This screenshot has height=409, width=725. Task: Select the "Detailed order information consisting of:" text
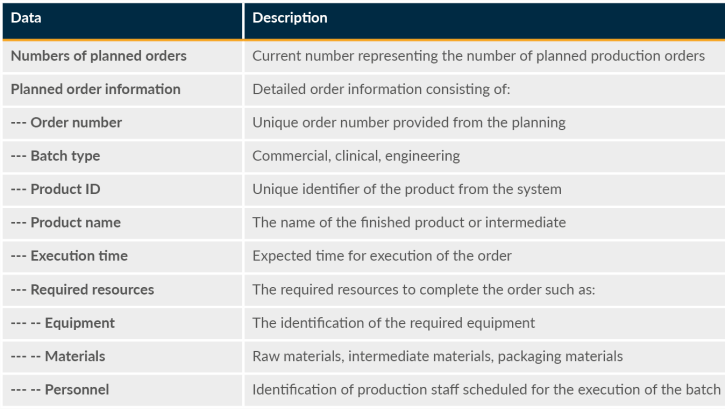(x=381, y=89)
